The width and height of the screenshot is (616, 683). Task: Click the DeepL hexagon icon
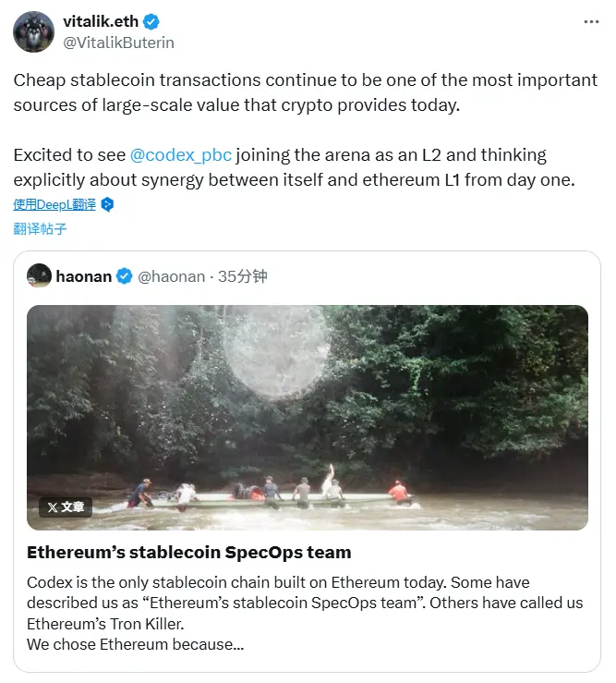click(x=107, y=204)
